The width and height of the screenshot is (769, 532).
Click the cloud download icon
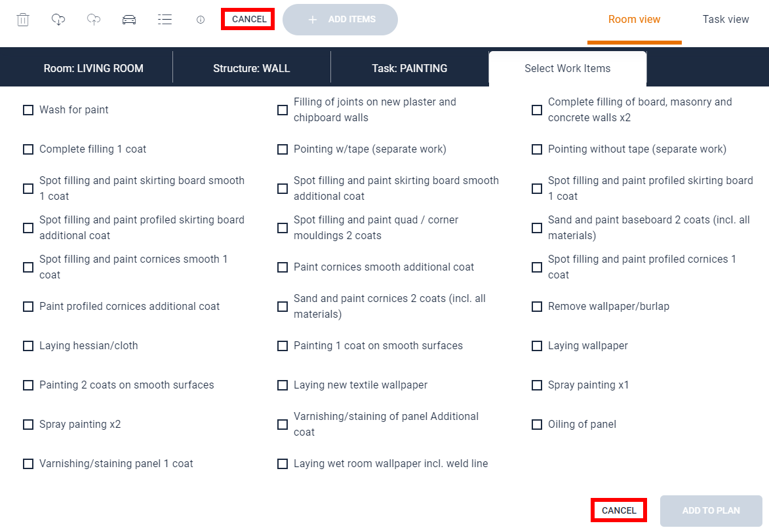click(x=58, y=20)
